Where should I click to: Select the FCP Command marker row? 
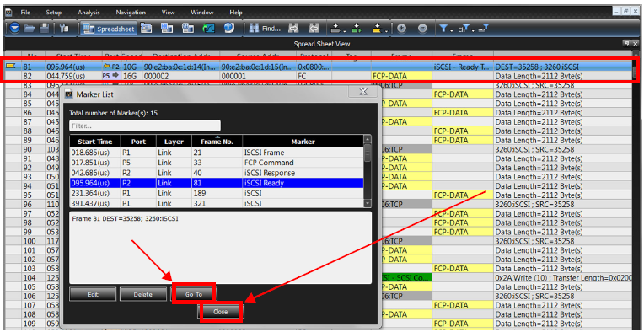[217, 163]
